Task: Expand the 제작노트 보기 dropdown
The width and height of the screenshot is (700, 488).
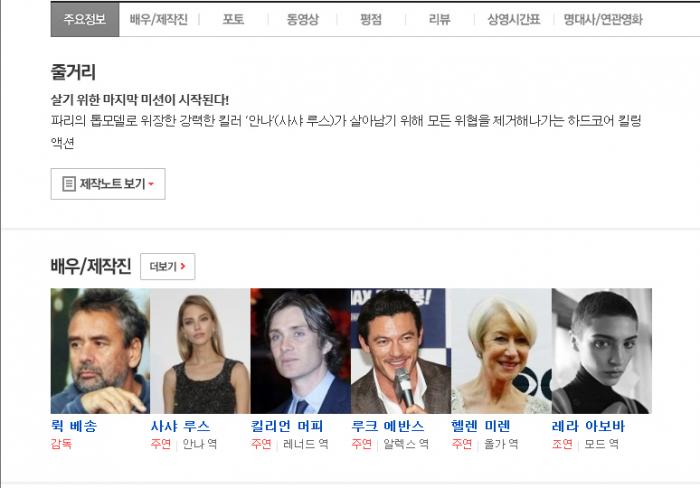Action: (x=108, y=184)
